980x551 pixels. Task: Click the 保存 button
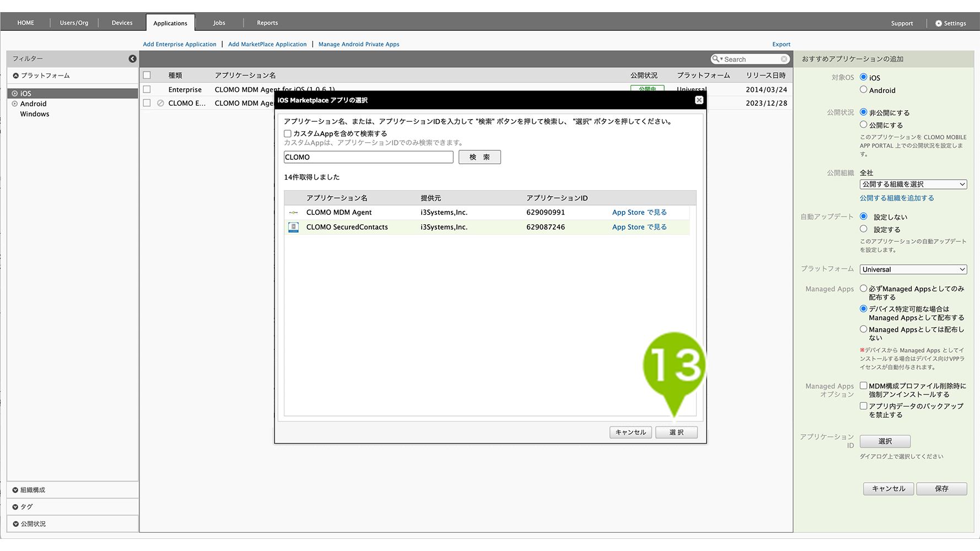pyautogui.click(x=941, y=489)
